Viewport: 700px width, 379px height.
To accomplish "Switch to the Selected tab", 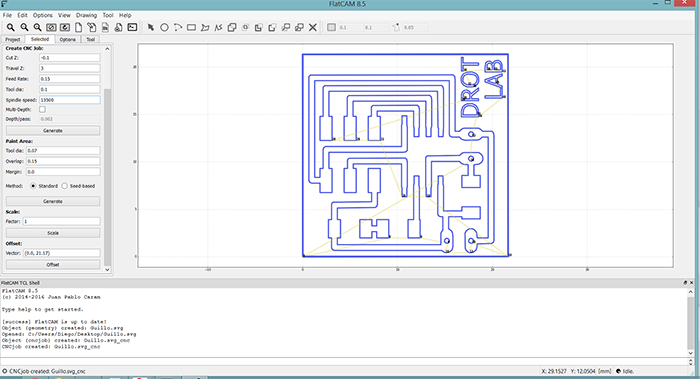I will tap(40, 39).
